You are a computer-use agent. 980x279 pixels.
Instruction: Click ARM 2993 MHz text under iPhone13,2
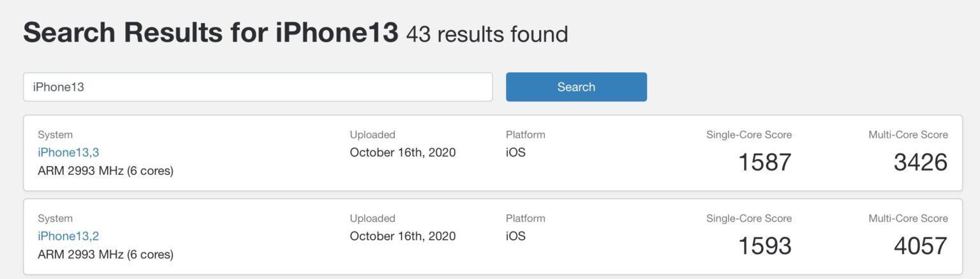tap(105, 255)
